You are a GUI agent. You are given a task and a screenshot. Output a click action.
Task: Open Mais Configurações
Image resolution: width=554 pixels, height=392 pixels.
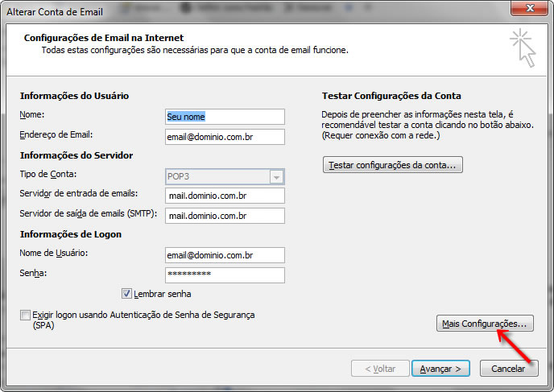coord(484,324)
